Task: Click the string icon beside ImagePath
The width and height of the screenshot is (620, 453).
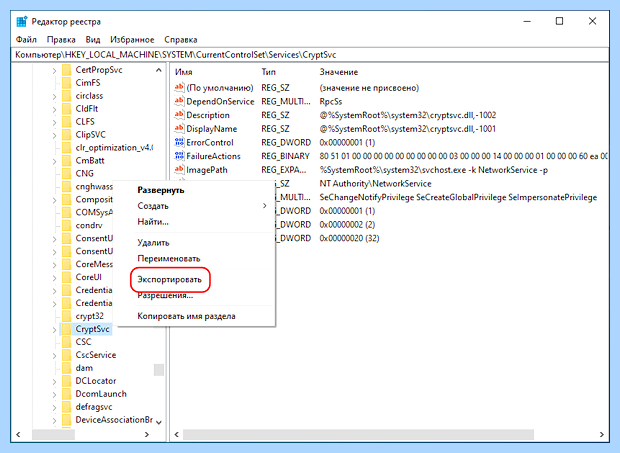Action: [179, 170]
